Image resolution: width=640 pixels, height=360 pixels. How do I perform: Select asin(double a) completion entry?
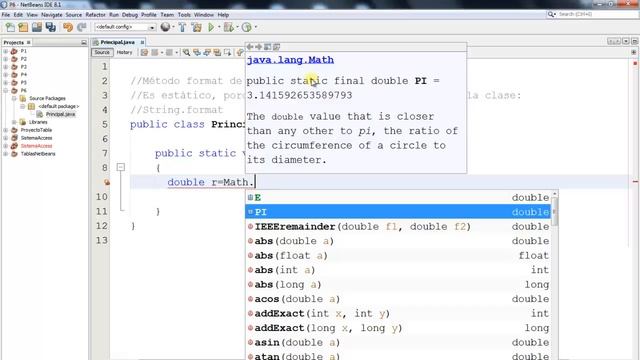(398, 342)
